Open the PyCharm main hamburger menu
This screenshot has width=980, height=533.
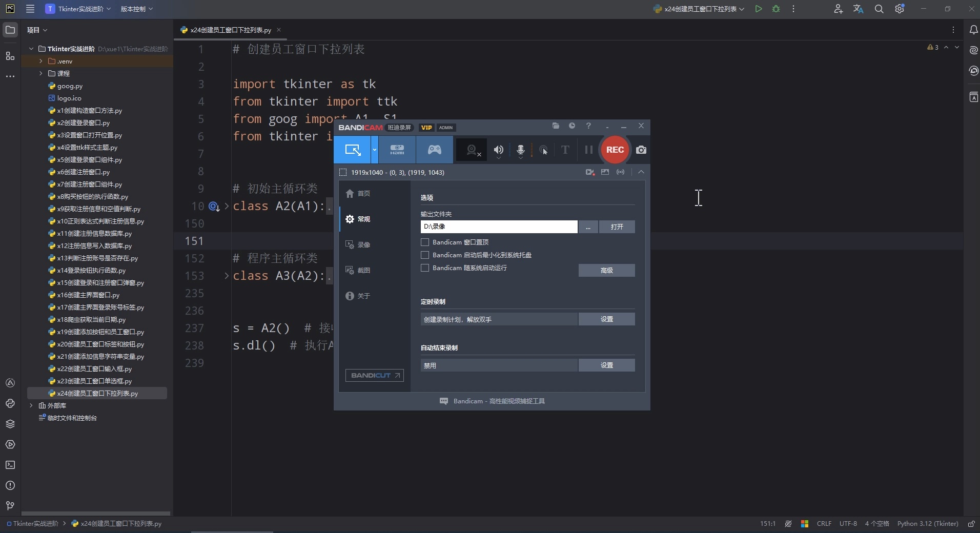pos(30,9)
